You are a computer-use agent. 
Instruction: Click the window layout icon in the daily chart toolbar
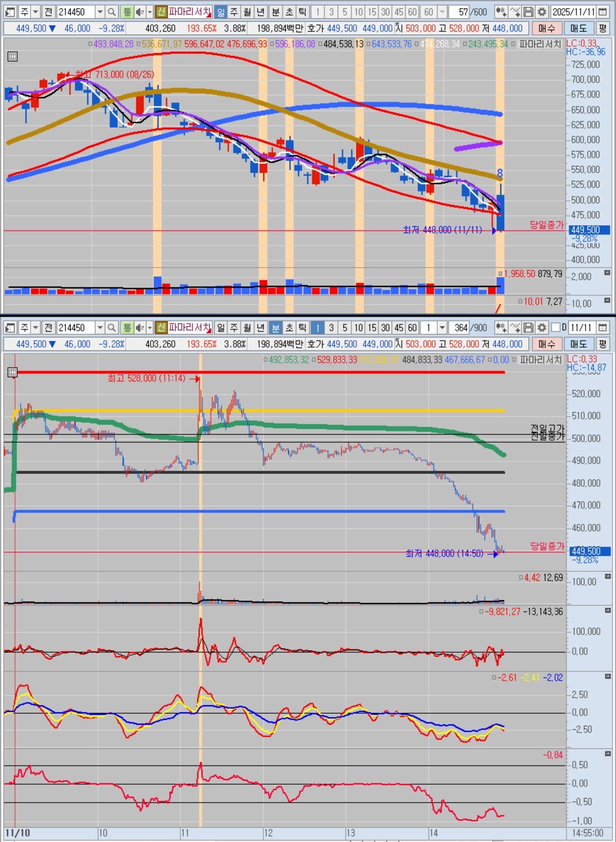coord(10,12)
